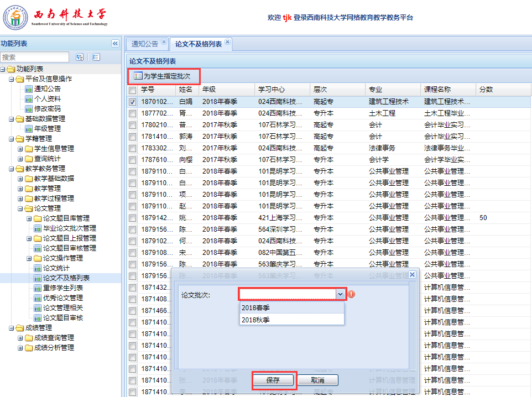Viewport: 532px width, 397px height.
Task: Check the row checkbox for 郭涛
Action: click(133, 137)
